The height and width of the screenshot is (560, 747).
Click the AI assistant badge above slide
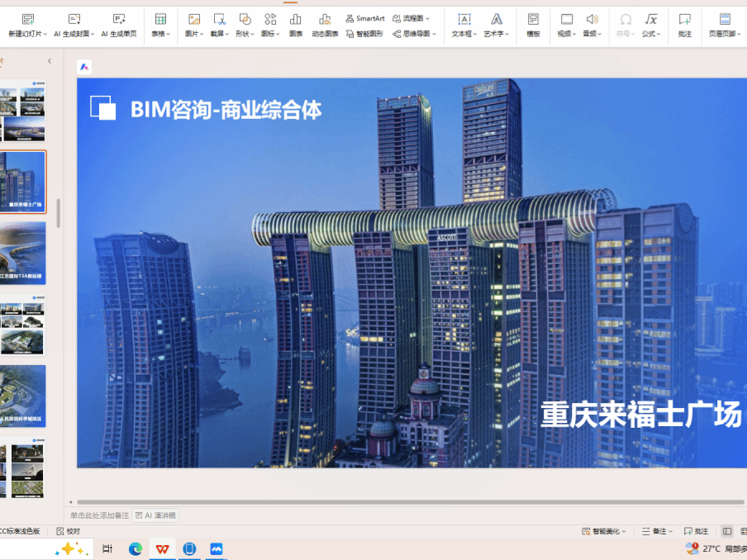[x=84, y=67]
